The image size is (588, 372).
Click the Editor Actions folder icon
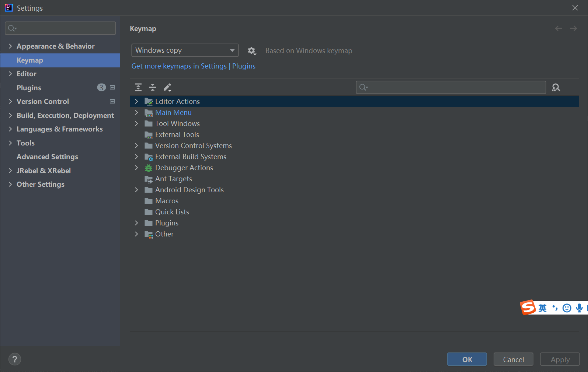[149, 101]
